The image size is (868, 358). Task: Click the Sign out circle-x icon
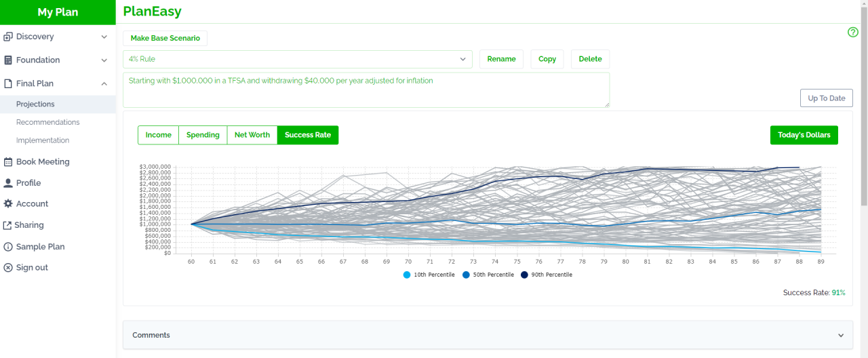pos(8,268)
